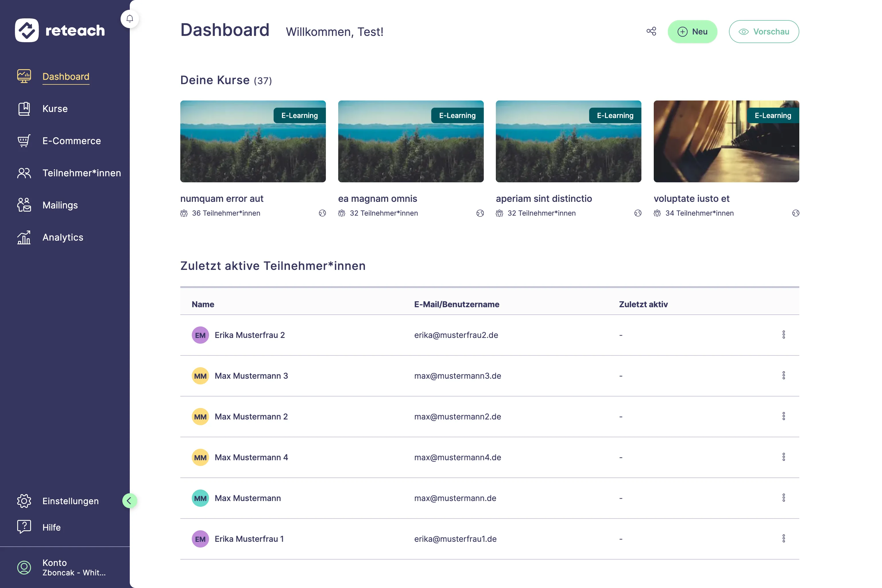
Task: Open options menu for Max Mustermann 4
Action: click(x=783, y=457)
